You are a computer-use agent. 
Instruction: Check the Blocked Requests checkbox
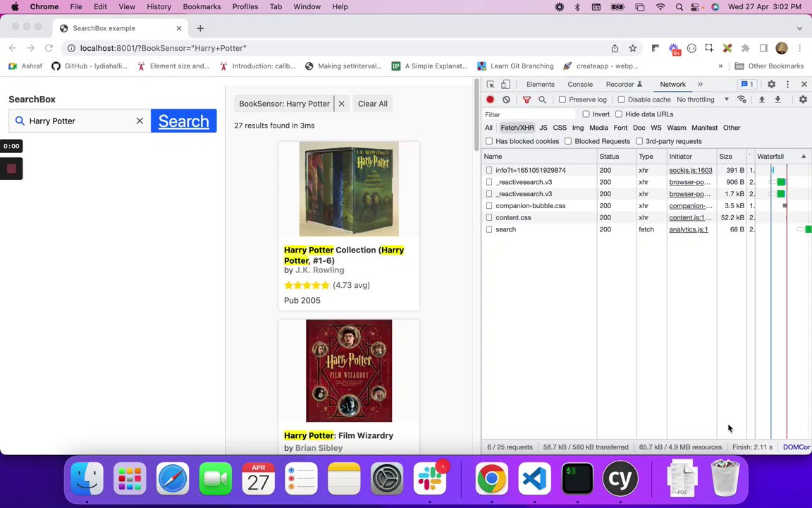(x=568, y=141)
